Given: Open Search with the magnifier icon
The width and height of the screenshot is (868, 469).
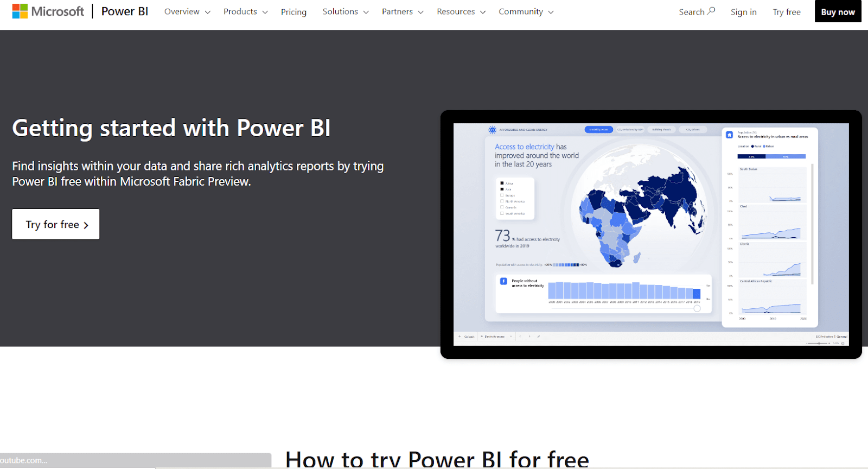Looking at the screenshot, I should (697, 11).
